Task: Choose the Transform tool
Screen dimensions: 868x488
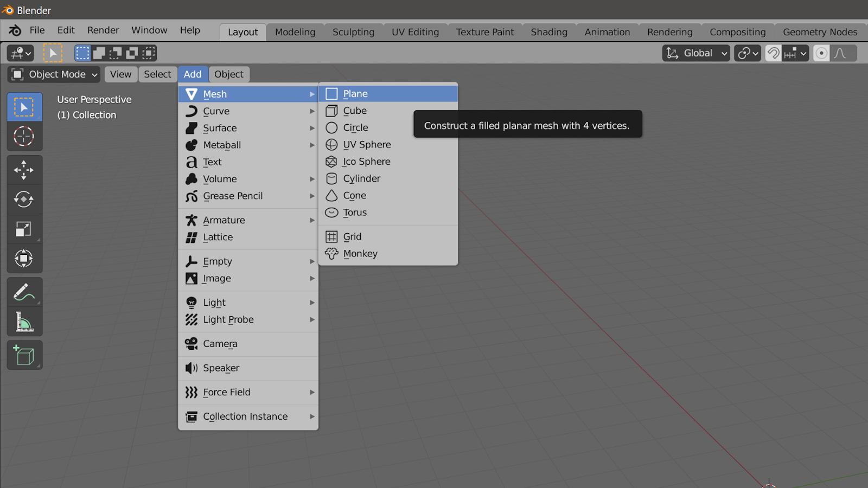Action: (x=24, y=258)
